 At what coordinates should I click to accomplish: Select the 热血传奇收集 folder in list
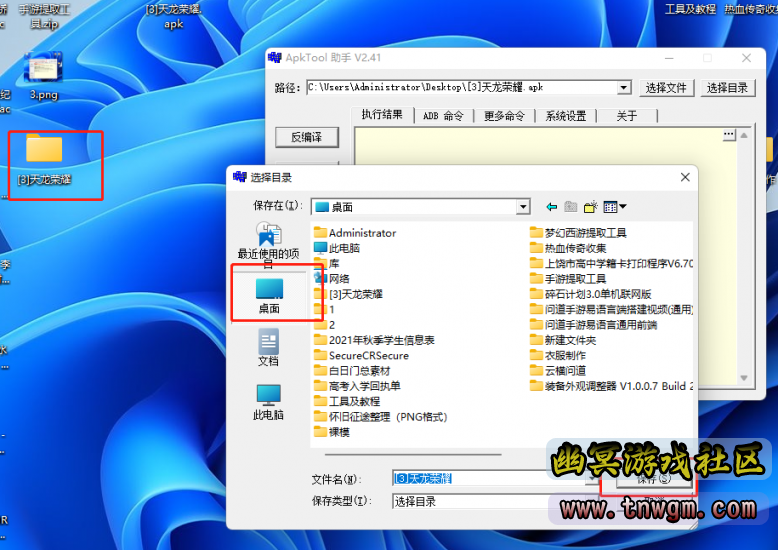click(x=568, y=248)
